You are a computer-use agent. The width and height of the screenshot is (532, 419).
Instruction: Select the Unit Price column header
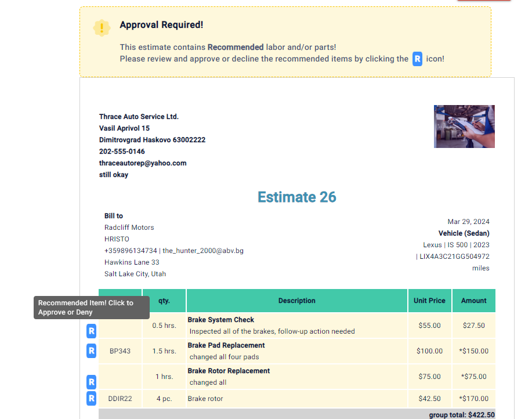pyautogui.click(x=429, y=301)
